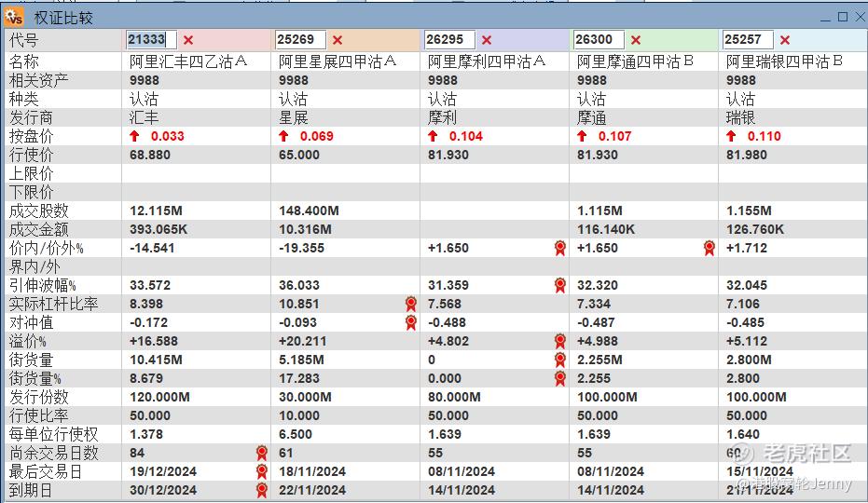Remove warrant 21333 with its red X
The image size is (868, 503).
click(x=188, y=40)
